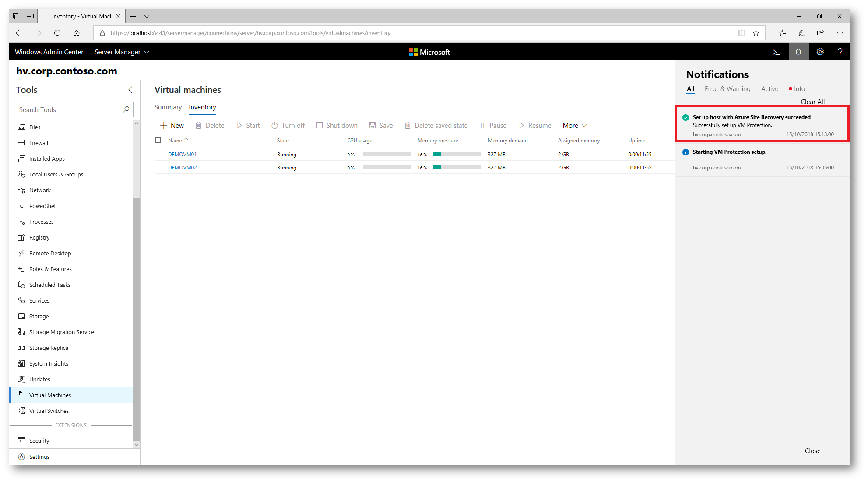Filter notifications by Info

click(797, 89)
